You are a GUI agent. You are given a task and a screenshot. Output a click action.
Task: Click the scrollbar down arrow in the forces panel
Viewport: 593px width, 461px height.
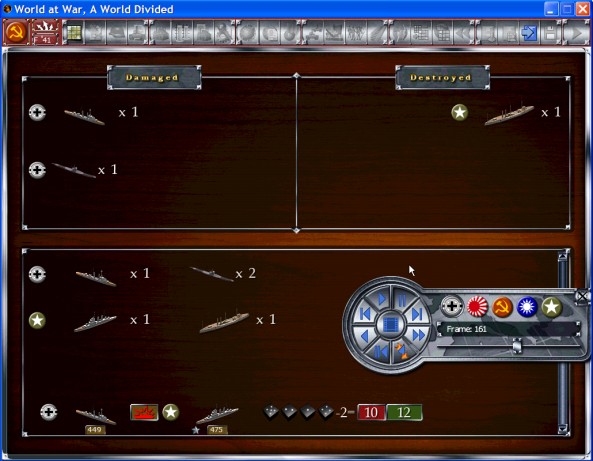pos(563,428)
